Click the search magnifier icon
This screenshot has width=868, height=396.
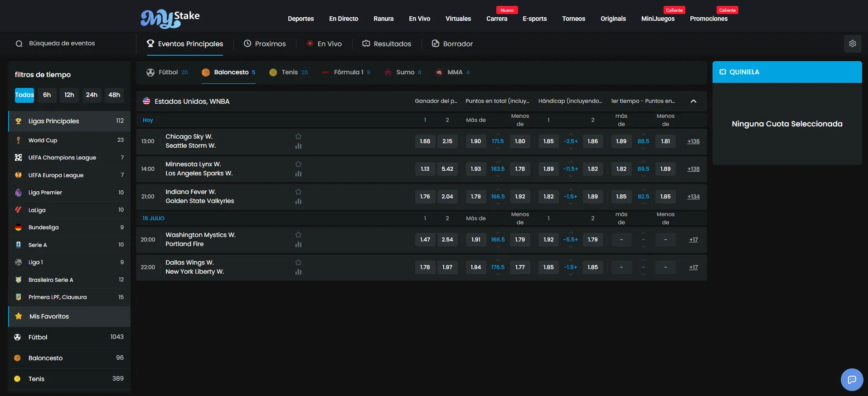click(x=19, y=43)
